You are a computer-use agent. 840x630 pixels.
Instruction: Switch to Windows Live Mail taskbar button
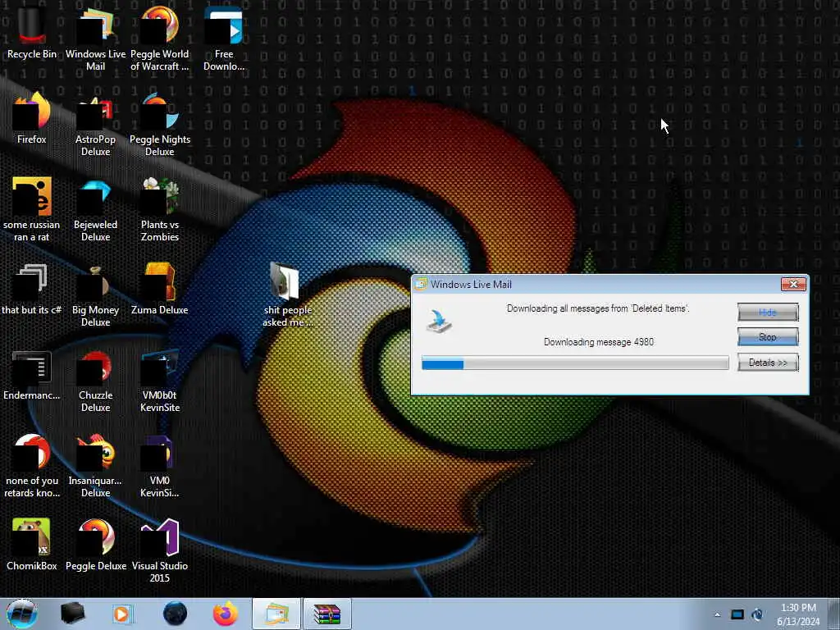point(276,614)
